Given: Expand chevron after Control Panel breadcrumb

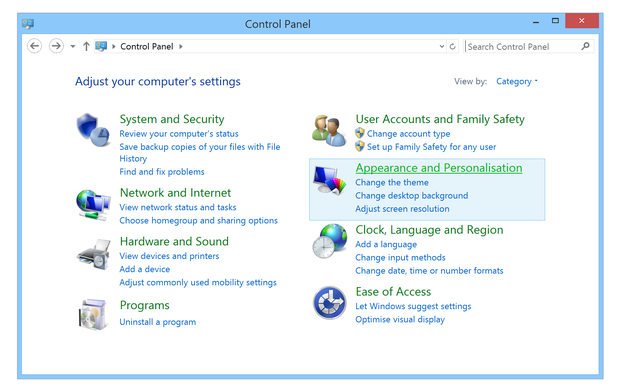Looking at the screenshot, I should 181,46.
